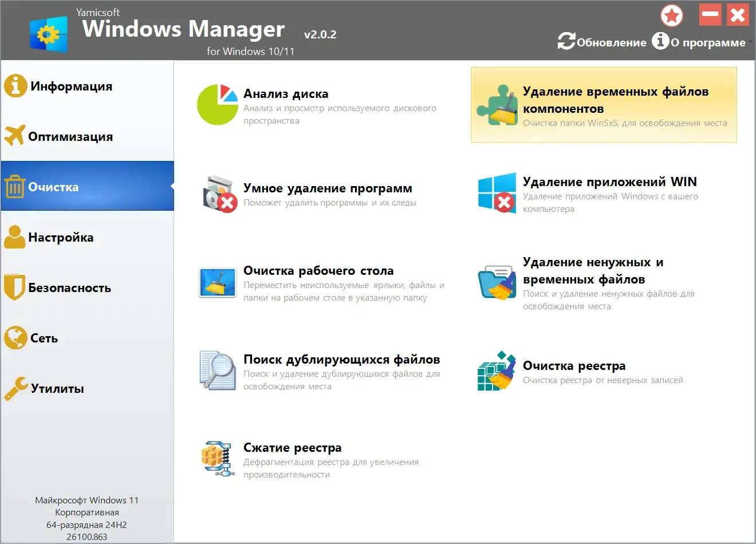Screen dimensions: 756x544
Task: Click the Windows Manager gear logo
Action: point(49,34)
